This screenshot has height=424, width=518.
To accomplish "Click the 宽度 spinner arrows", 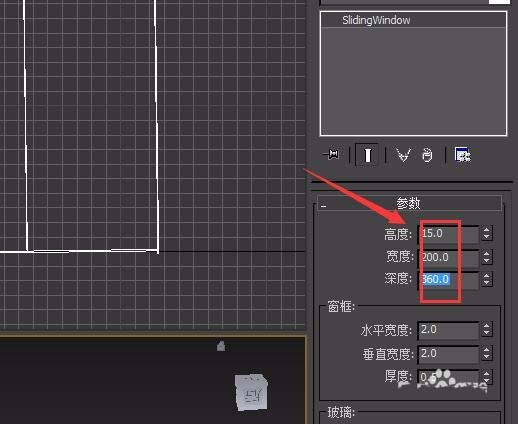I will [487, 257].
